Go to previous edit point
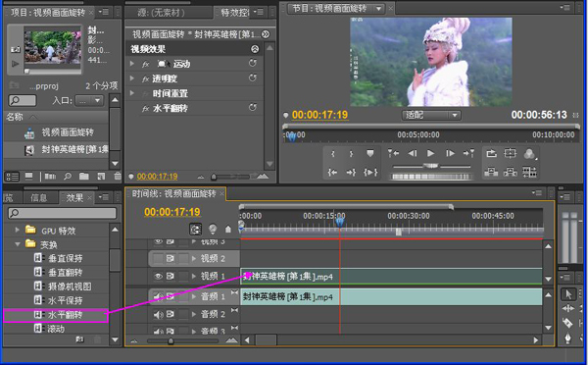The width and height of the screenshot is (588, 365). (394, 153)
